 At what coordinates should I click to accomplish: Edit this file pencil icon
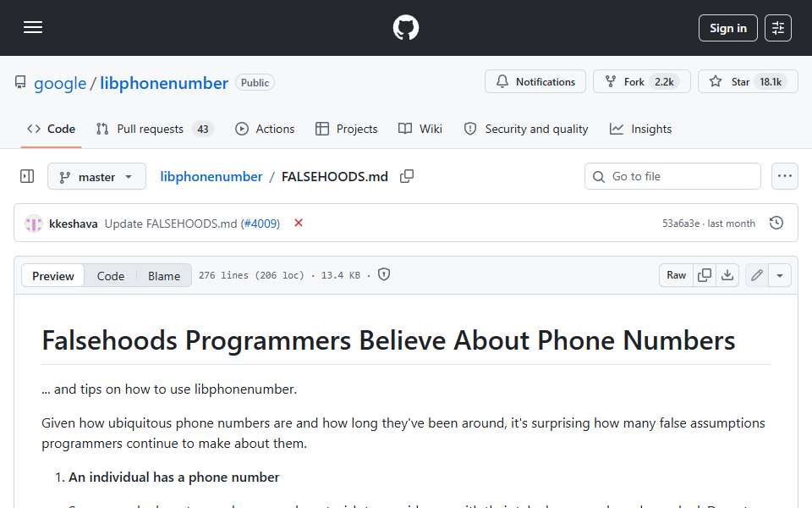(x=756, y=275)
